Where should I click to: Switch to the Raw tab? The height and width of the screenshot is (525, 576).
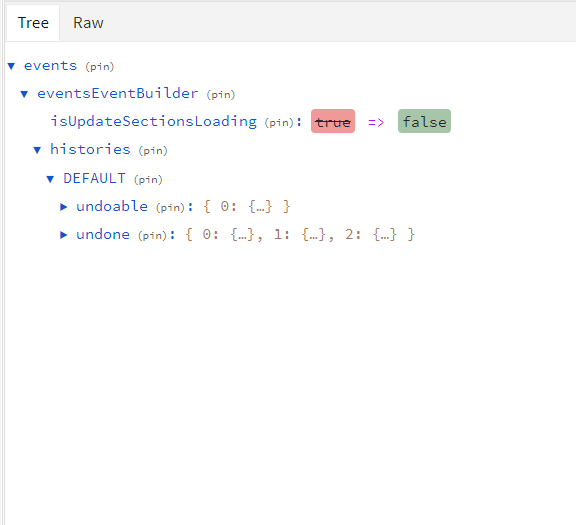point(88,23)
